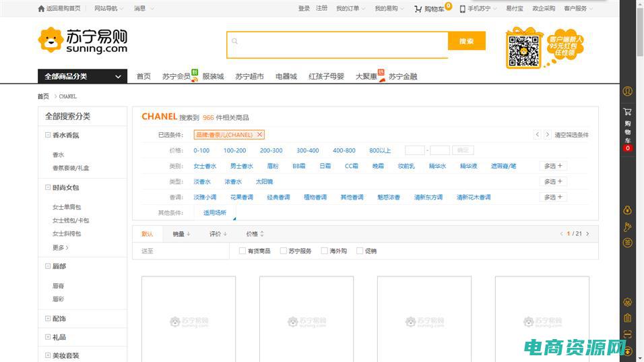
Task: Click the clipboard feedback icon in sidebar
Action: (627, 318)
